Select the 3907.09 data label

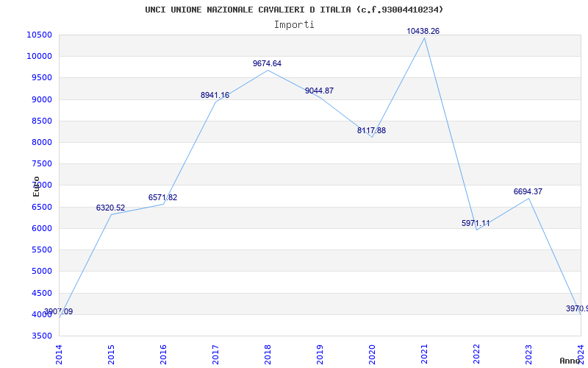[59, 311]
